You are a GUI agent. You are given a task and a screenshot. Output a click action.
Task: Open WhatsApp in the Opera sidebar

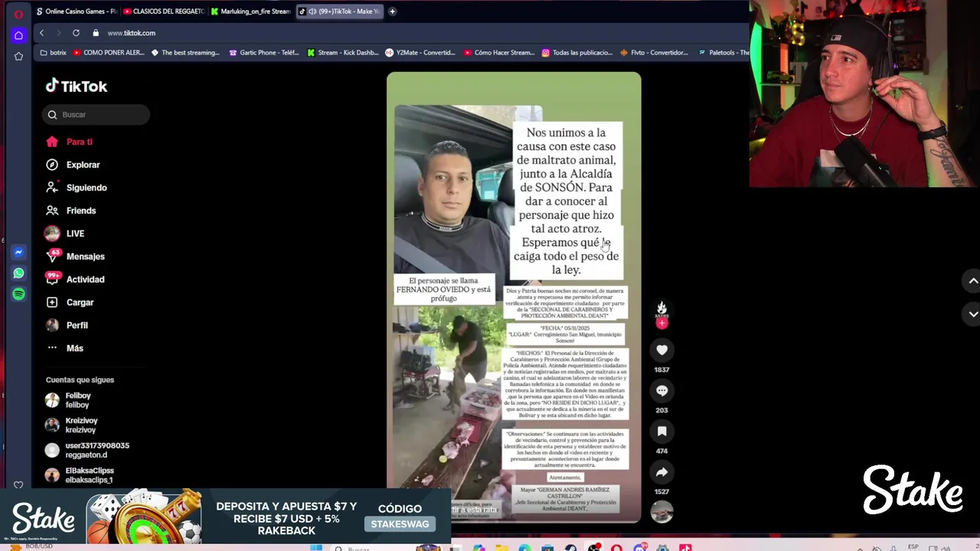[18, 273]
